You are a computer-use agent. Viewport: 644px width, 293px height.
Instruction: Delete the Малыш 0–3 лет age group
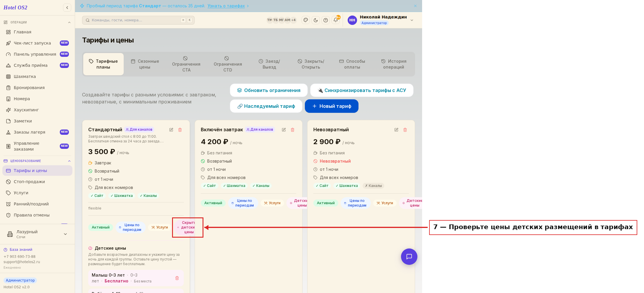177,278
